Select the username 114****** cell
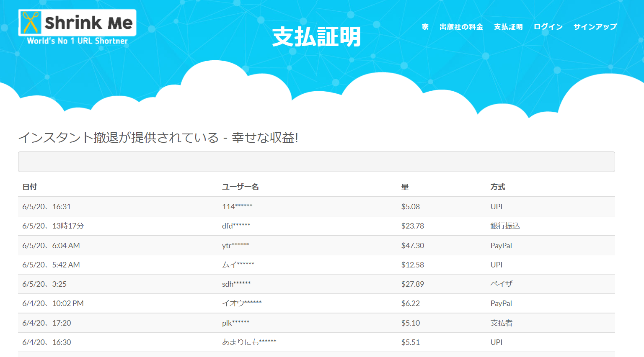644x357 pixels. [237, 206]
